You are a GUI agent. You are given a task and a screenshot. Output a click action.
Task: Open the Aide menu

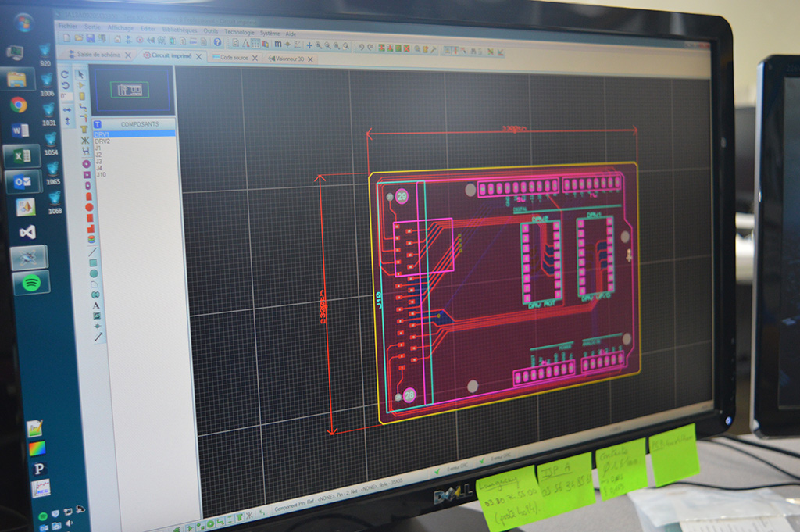point(291,34)
